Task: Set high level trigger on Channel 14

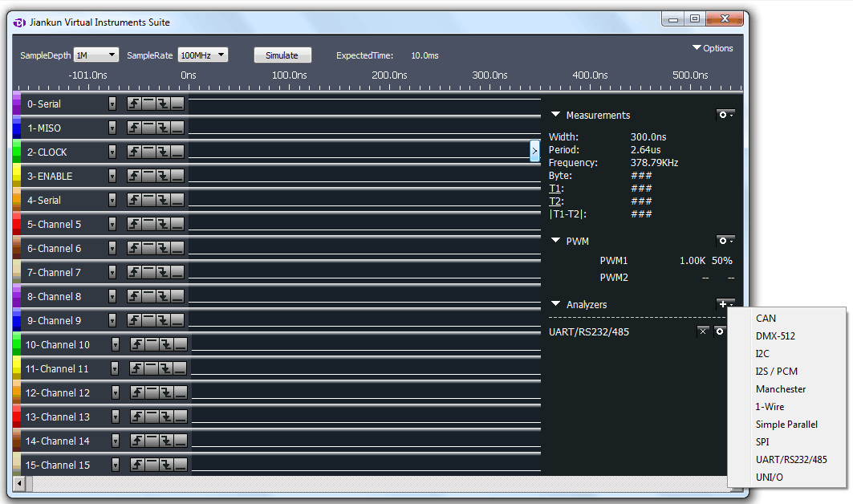Action: point(152,441)
